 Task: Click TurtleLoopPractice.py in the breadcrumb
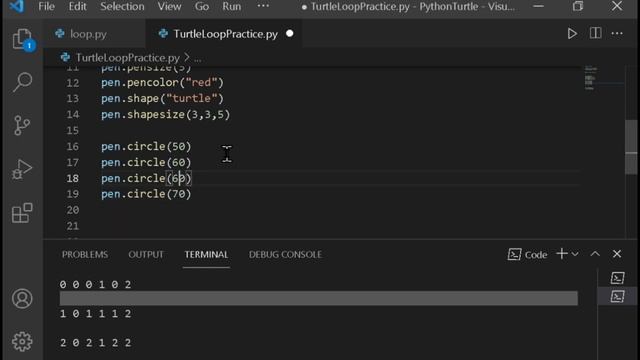127,58
